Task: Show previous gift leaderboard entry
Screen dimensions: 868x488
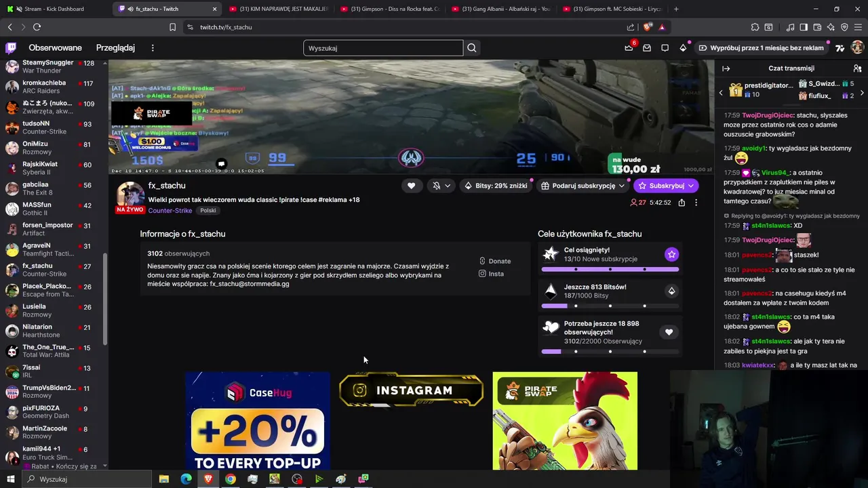Action: tap(721, 93)
